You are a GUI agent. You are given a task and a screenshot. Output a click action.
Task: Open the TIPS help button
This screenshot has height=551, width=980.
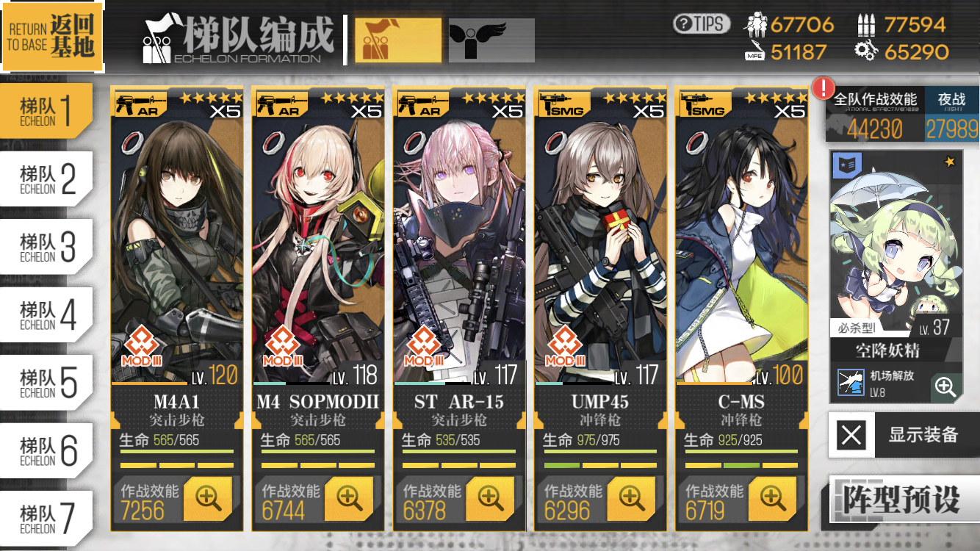click(x=702, y=24)
